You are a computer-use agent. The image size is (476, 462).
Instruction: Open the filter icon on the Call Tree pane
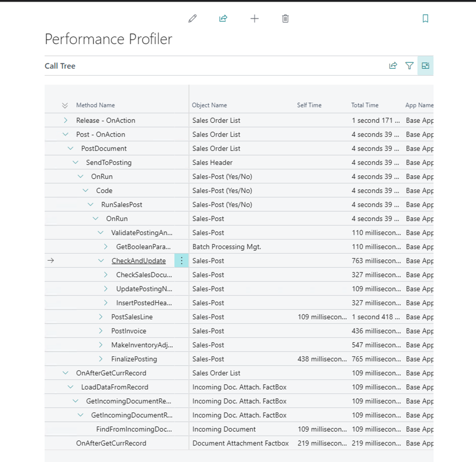409,65
